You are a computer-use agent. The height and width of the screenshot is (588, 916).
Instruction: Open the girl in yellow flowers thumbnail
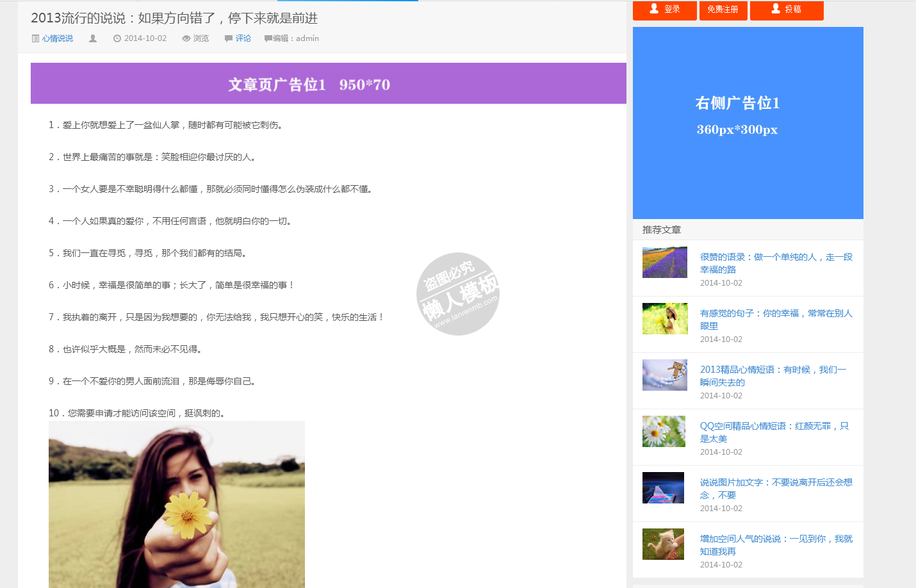pos(665,318)
